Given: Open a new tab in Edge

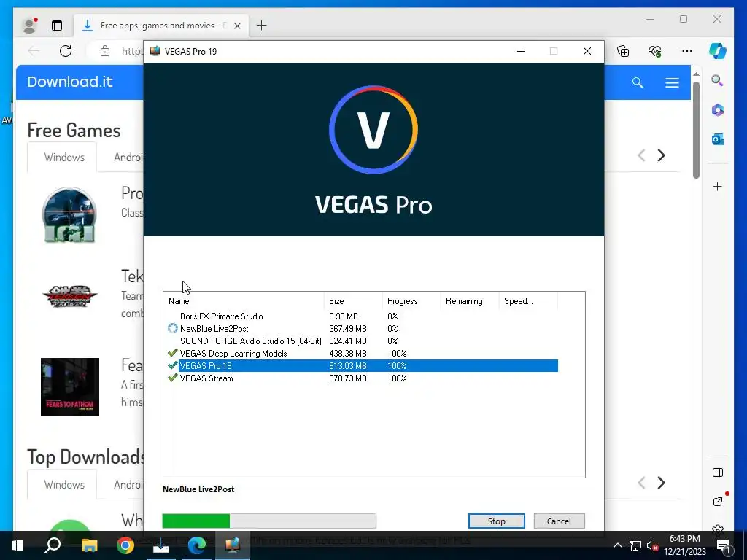Looking at the screenshot, I should [262, 26].
